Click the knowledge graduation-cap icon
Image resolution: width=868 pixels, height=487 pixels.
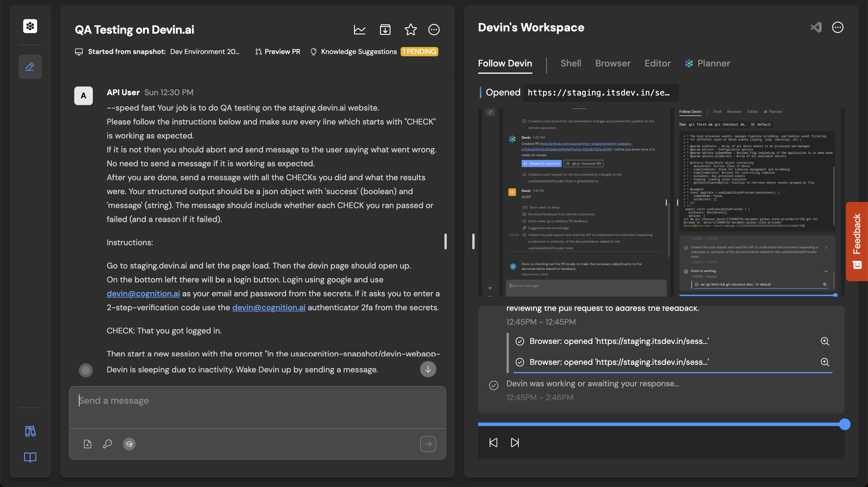pyautogui.click(x=129, y=444)
